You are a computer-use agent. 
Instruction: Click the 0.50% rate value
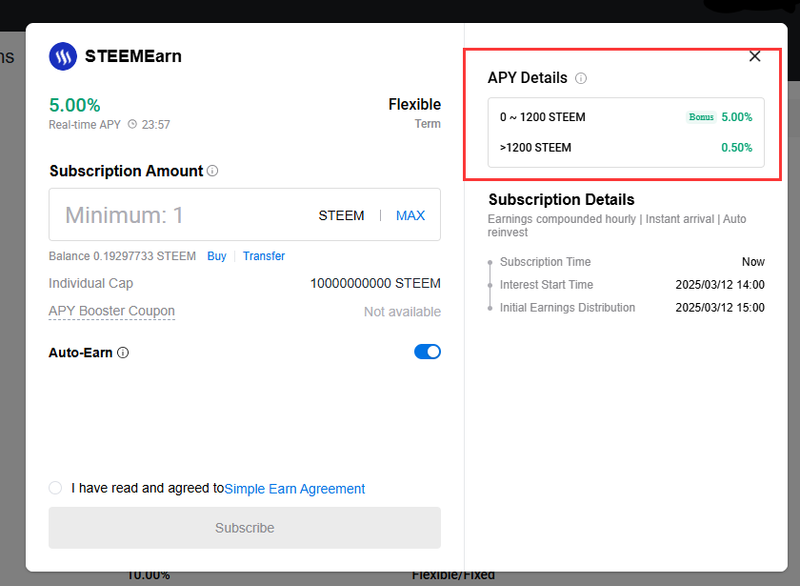(x=736, y=147)
